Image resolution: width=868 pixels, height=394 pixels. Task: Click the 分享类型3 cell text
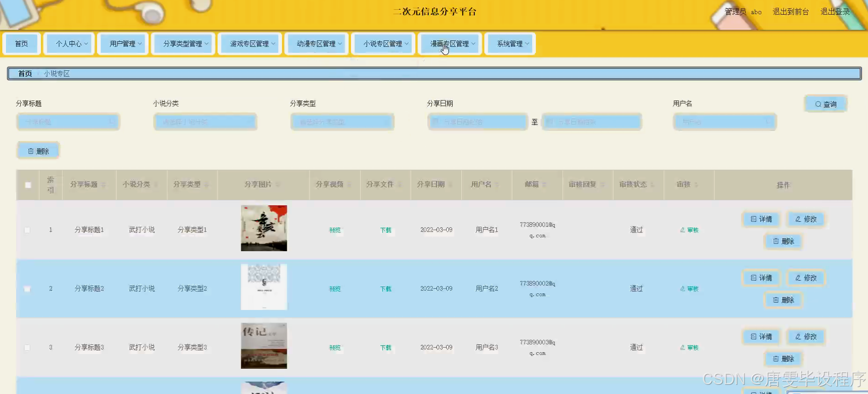(192, 347)
